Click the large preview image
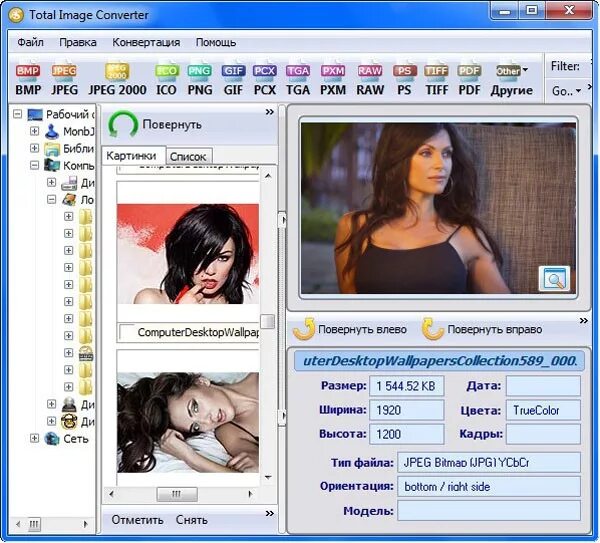Image resolution: width=600 pixels, height=543 pixels. tap(438, 208)
